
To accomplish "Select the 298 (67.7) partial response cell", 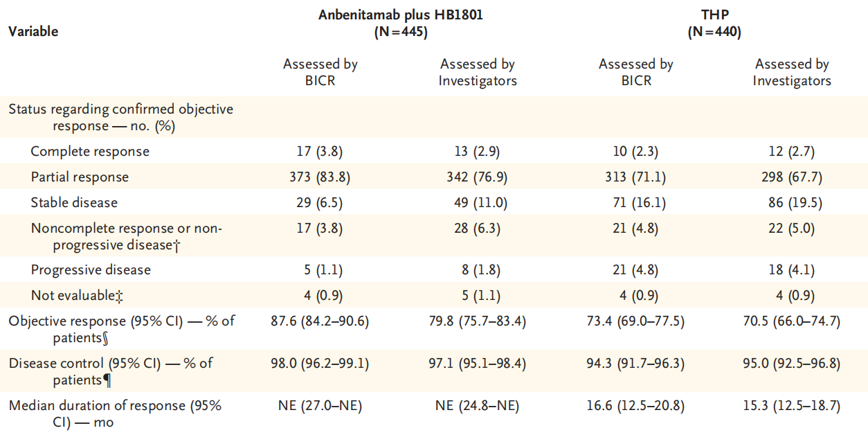I will [792, 177].
